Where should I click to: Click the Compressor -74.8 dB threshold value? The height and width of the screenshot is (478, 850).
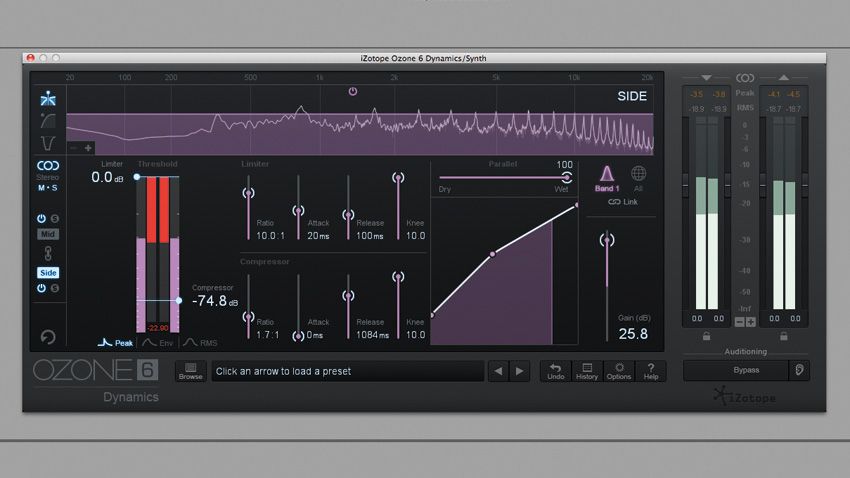click(x=215, y=301)
